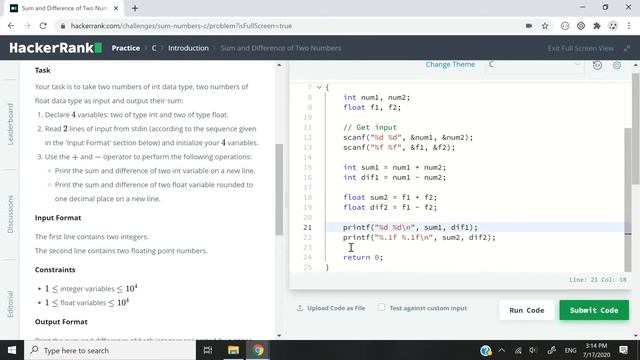Click Practice in the breadcrumb

(x=126, y=48)
